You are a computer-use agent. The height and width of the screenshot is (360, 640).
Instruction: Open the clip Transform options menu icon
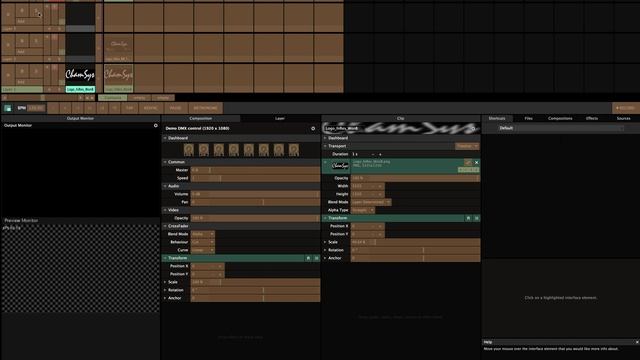[x=476, y=218]
